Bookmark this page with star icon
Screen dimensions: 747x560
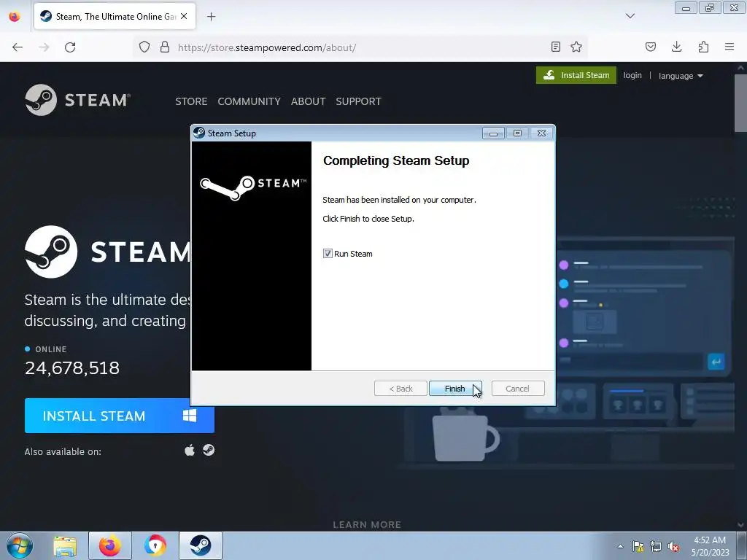pyautogui.click(x=576, y=47)
